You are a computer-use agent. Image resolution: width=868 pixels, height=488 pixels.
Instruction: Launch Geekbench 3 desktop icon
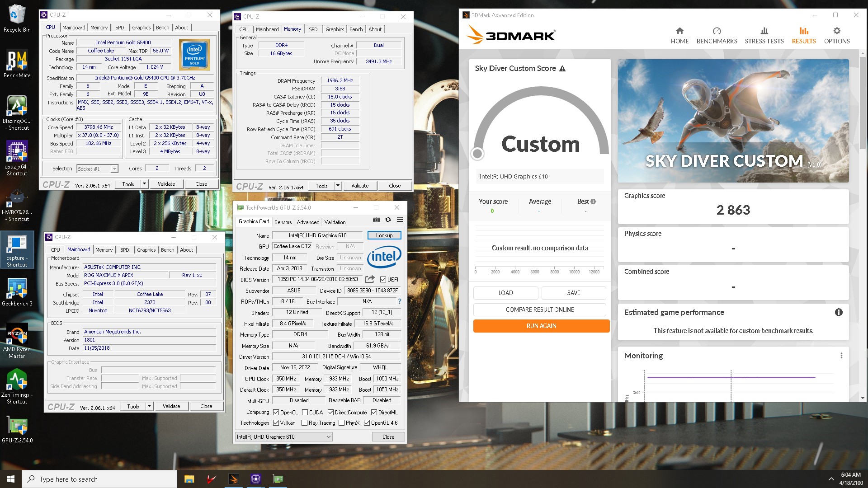tap(17, 292)
